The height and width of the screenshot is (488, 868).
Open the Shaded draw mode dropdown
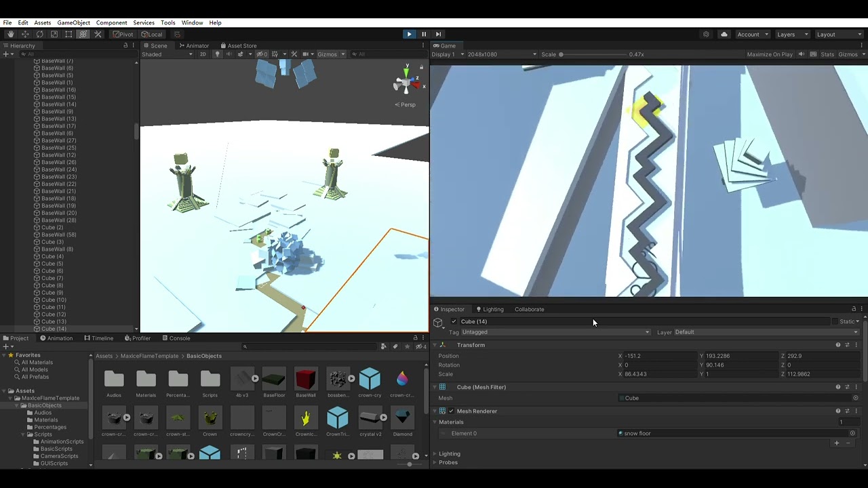[x=167, y=54]
